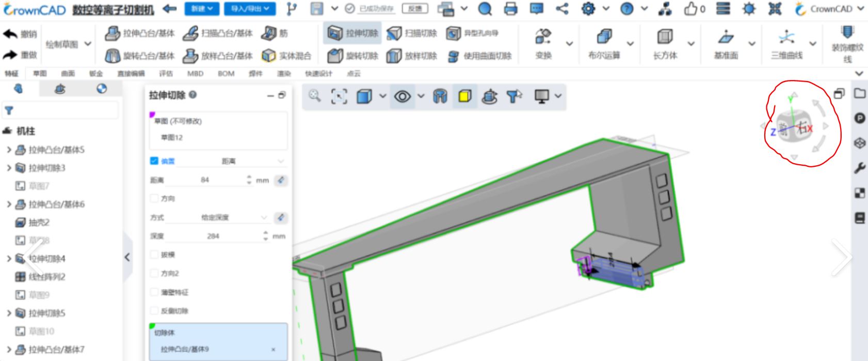Create a 基准面 reference plane

click(x=726, y=37)
